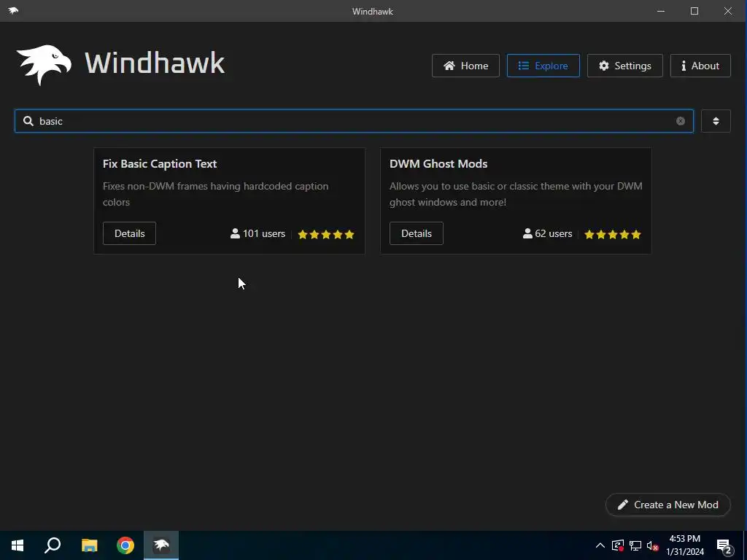747x560 pixels.
Task: Show hidden system tray icons
Action: [600, 545]
